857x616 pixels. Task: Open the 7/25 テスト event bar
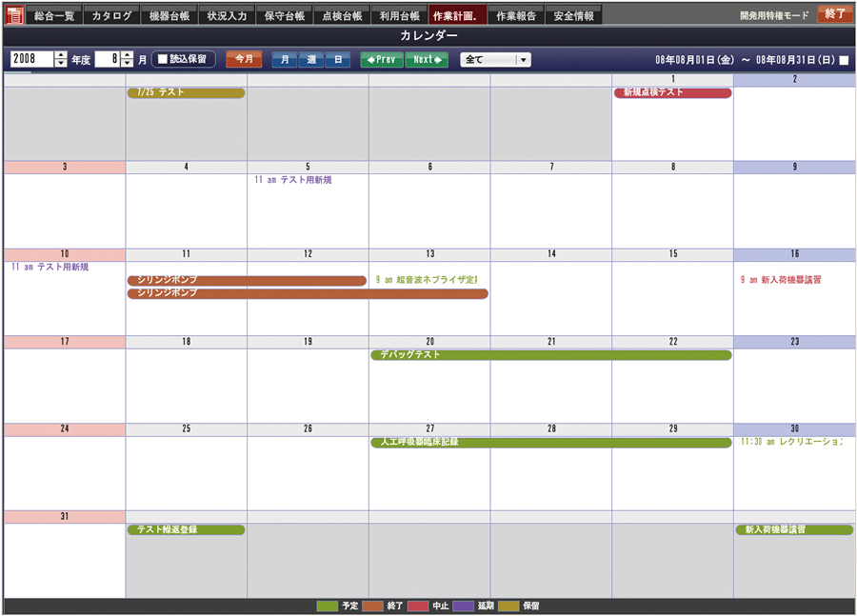pos(186,93)
